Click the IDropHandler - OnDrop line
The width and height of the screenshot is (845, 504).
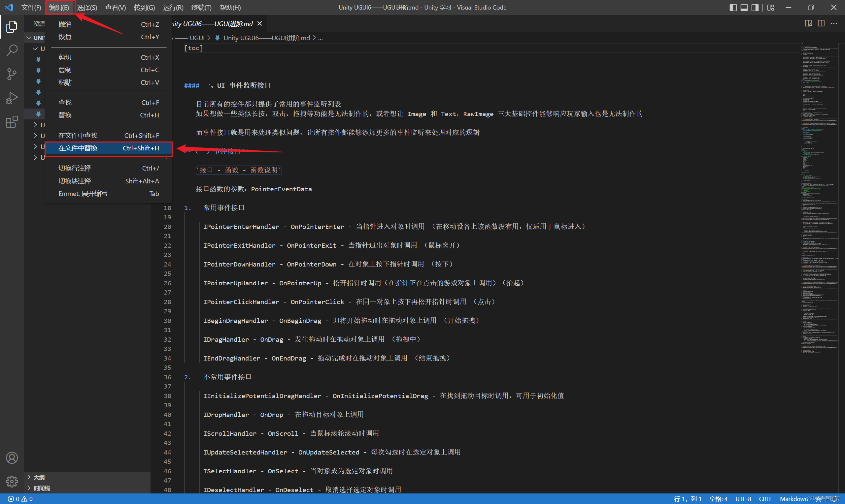283,415
